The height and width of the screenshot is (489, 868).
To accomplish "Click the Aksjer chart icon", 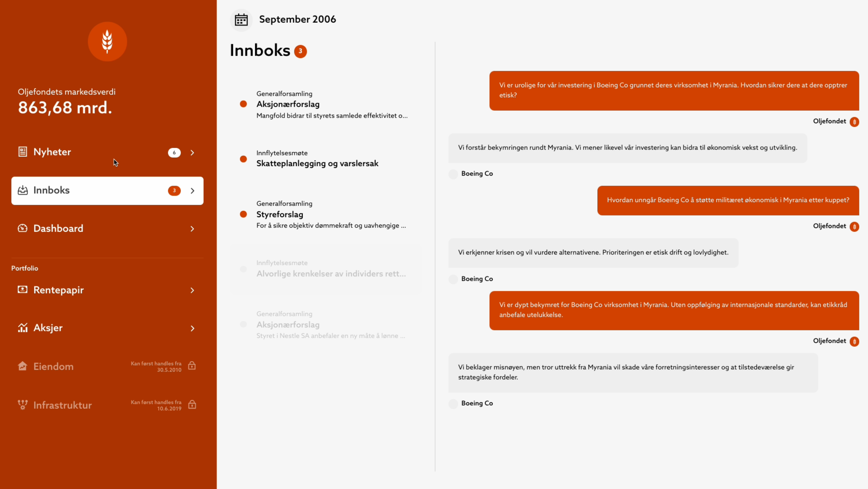I will click(23, 328).
